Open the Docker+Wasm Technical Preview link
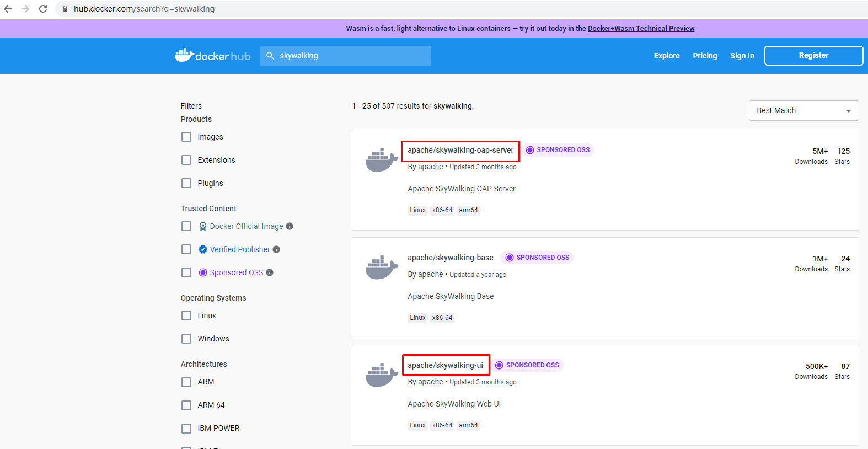This screenshot has height=449, width=868. [x=641, y=29]
